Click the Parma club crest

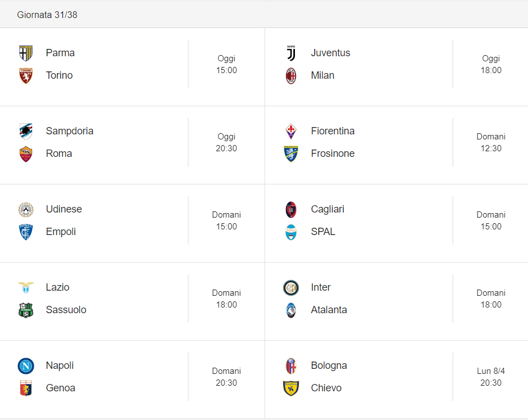[x=25, y=53]
